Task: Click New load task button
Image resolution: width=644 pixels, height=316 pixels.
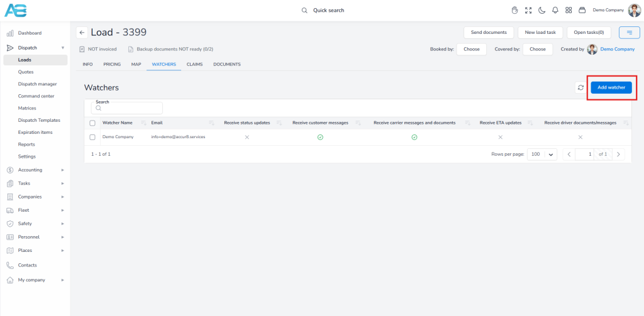Action: pos(540,33)
